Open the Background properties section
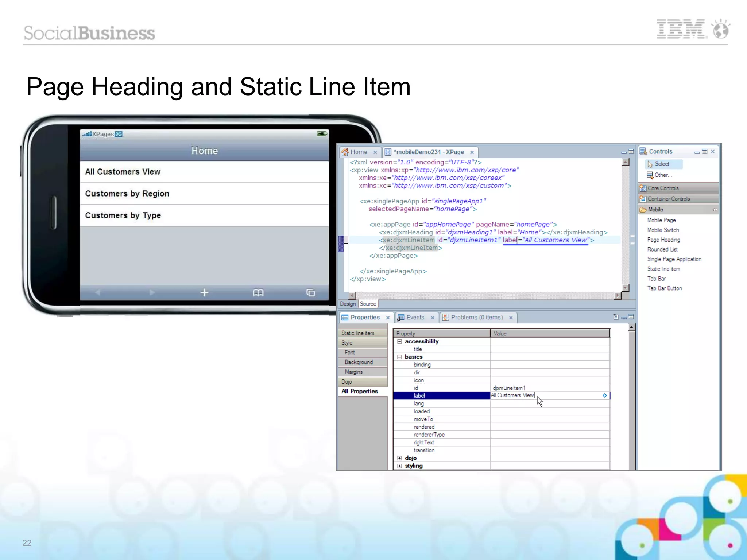This screenshot has width=747, height=560. [363, 362]
